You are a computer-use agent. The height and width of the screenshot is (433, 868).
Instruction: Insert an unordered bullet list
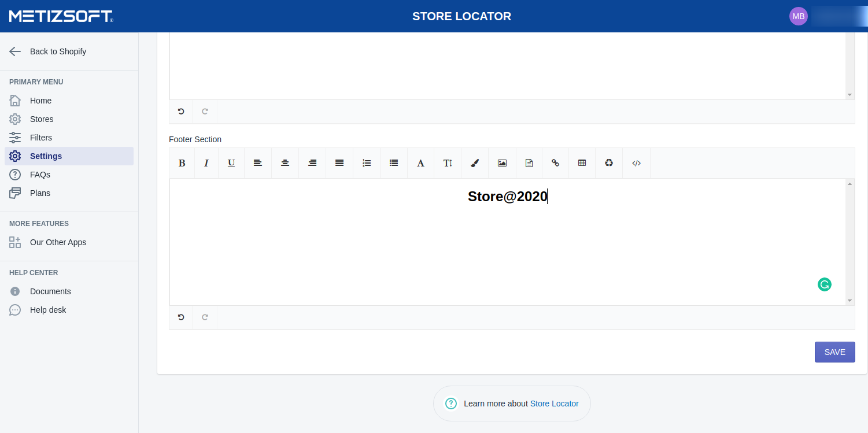[x=394, y=163]
